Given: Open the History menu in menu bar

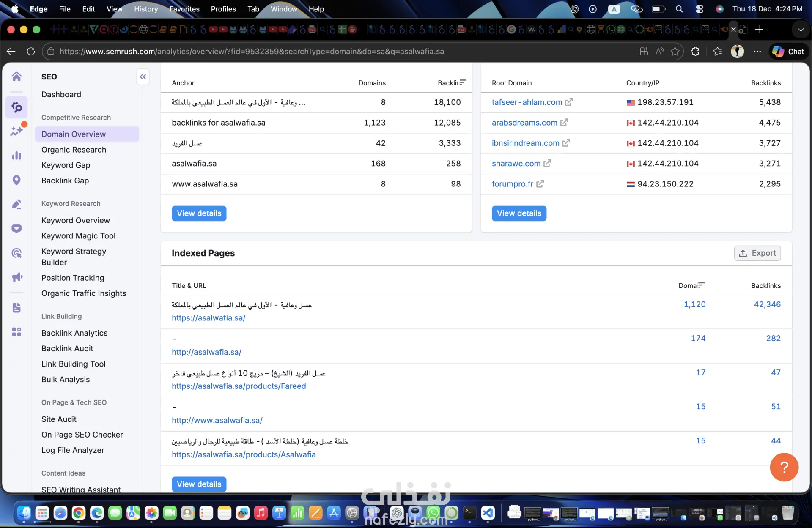Looking at the screenshot, I should [145, 9].
